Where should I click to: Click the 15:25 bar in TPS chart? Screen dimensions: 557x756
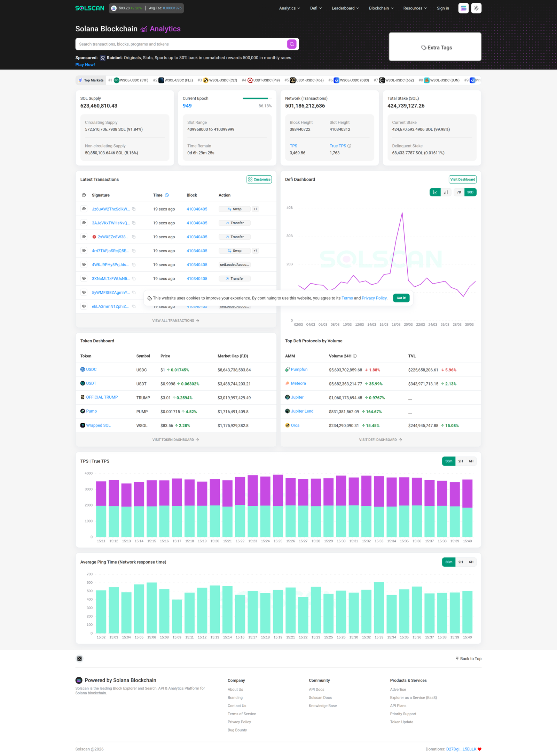(x=278, y=506)
